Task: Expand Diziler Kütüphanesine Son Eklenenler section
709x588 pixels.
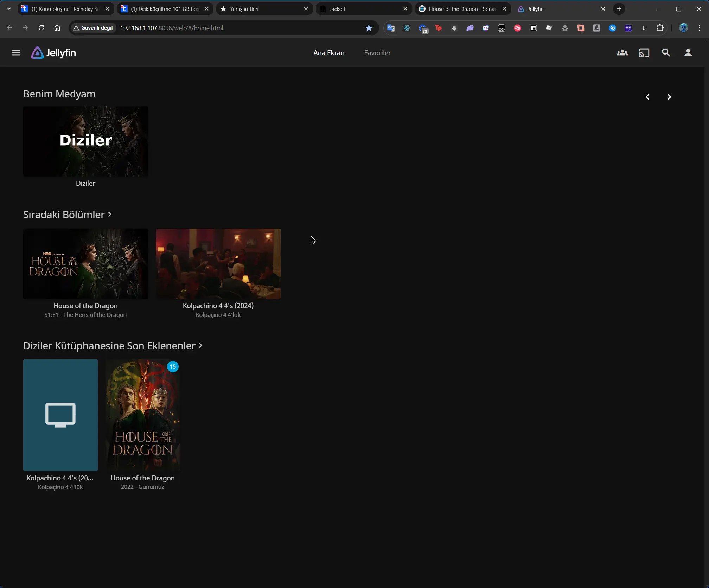Action: tap(113, 346)
